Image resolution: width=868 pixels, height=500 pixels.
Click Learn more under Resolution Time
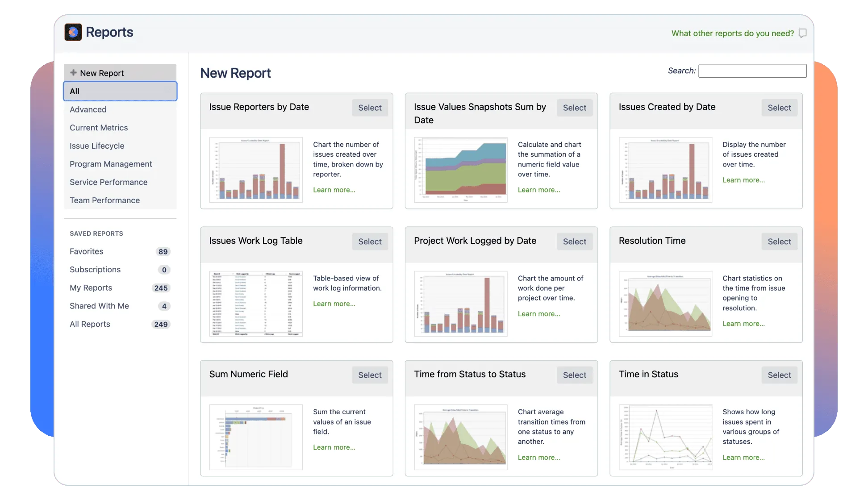[x=743, y=324]
